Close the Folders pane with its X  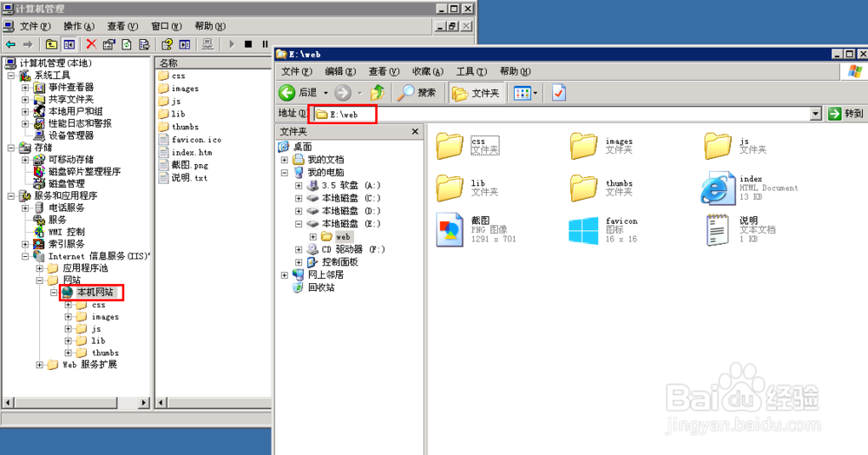[x=415, y=131]
